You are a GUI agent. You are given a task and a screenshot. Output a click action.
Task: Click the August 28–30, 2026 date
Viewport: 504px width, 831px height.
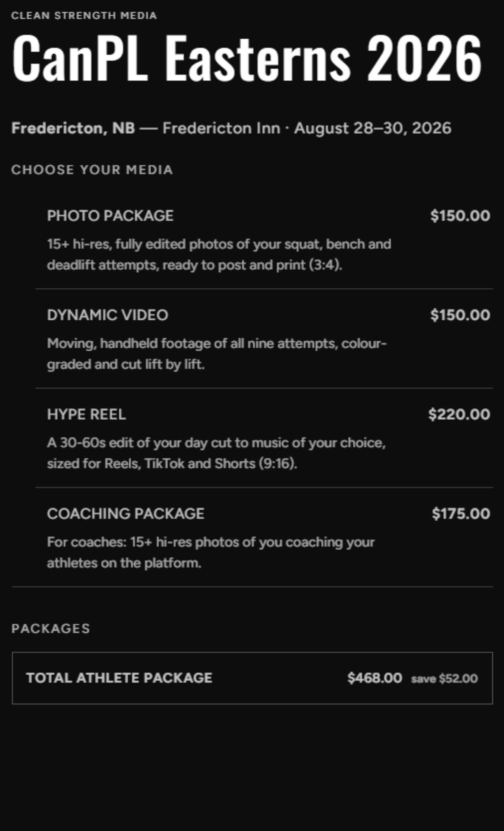tap(372, 128)
